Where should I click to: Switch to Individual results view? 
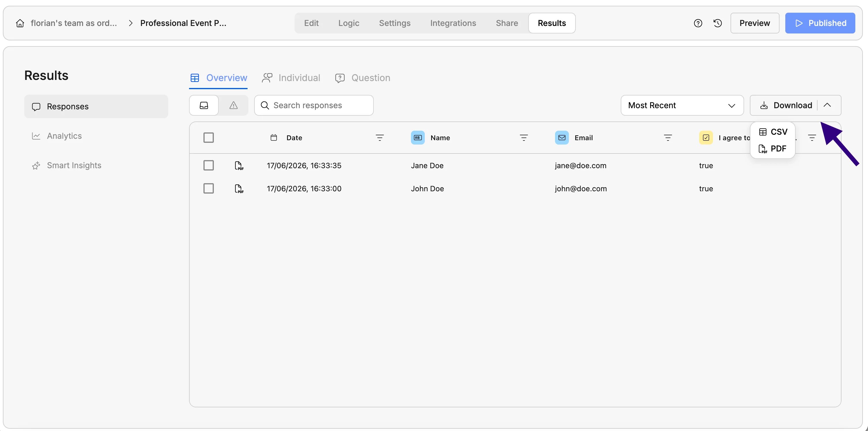coord(291,78)
